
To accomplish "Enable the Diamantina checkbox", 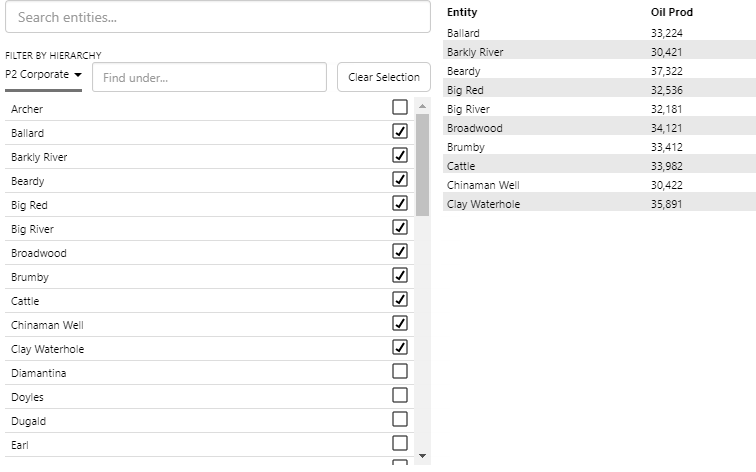I will pyautogui.click(x=400, y=371).
